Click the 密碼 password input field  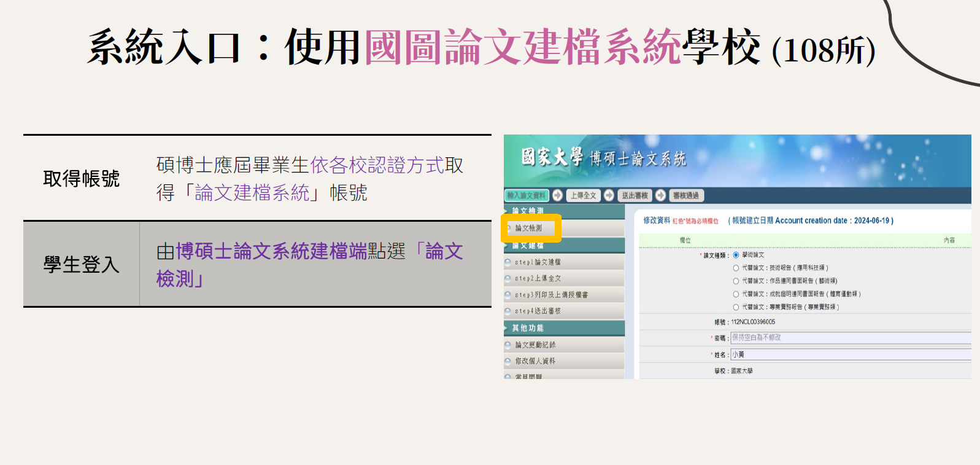click(850, 338)
